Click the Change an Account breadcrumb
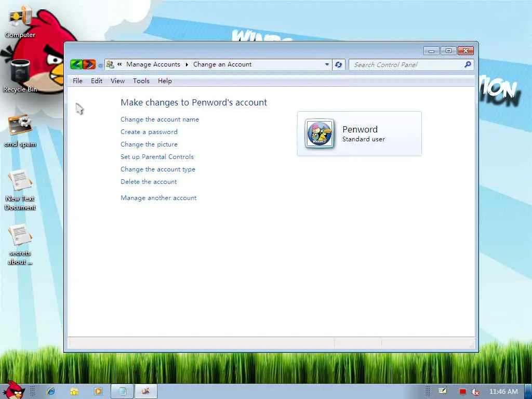The height and width of the screenshot is (399, 532). click(x=222, y=64)
